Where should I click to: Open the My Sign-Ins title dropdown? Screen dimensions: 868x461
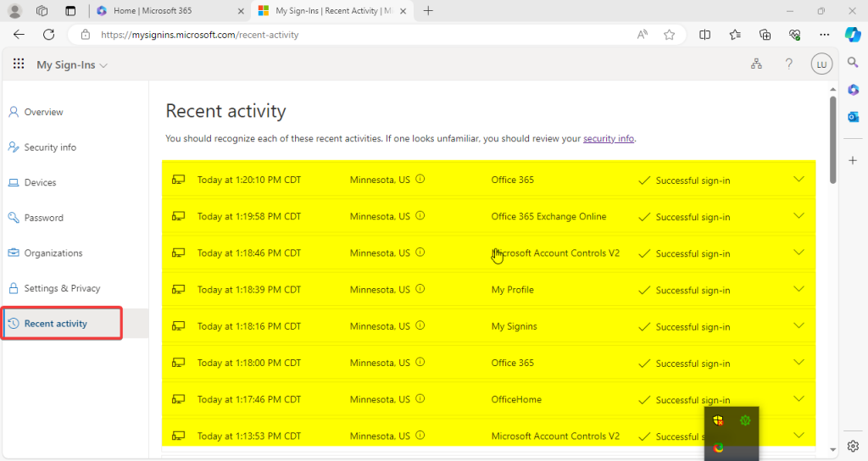[72, 65]
